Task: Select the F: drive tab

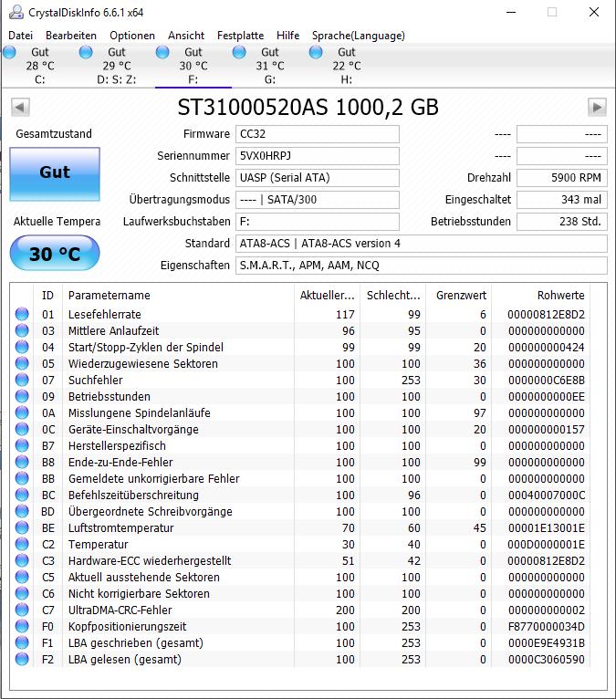Action: pyautogui.click(x=193, y=66)
